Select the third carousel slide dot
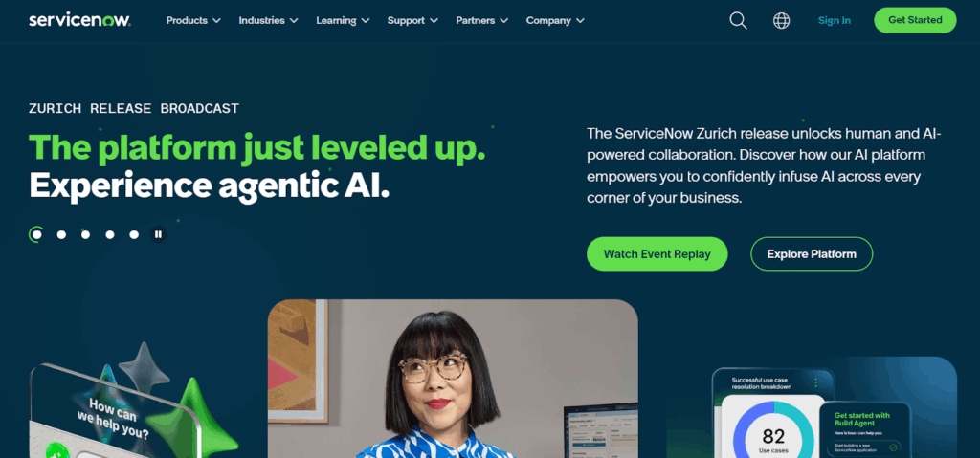Image resolution: width=980 pixels, height=458 pixels. coord(85,235)
